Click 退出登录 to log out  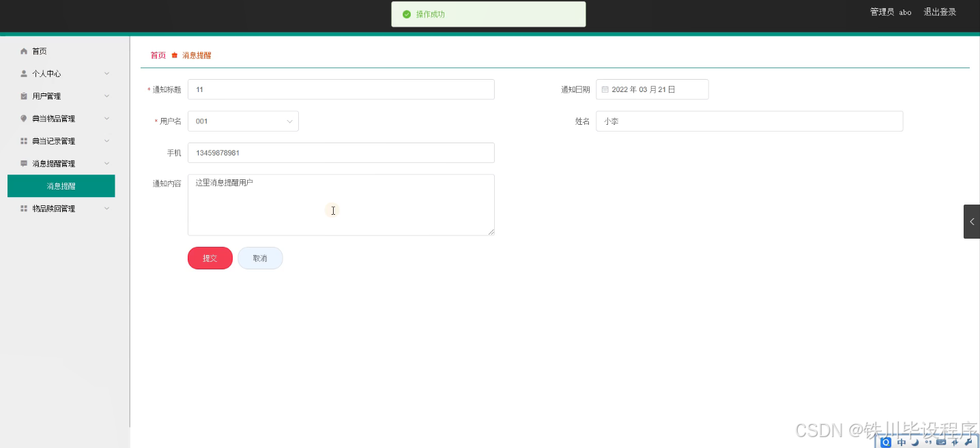pos(940,12)
